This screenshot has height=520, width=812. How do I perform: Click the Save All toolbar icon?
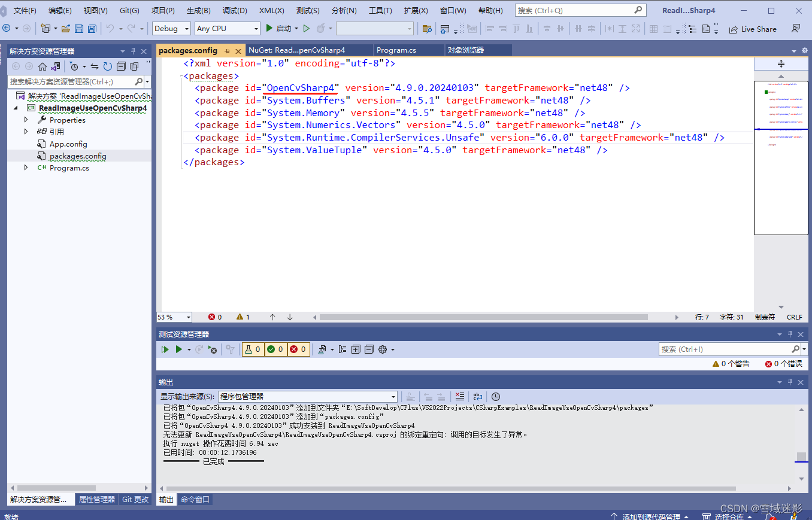(x=92, y=29)
